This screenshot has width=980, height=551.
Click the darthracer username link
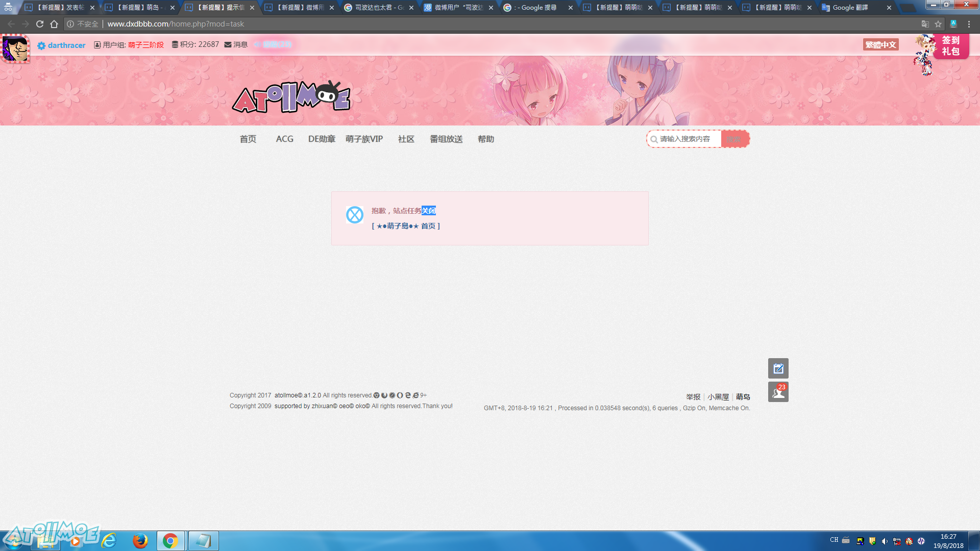[x=67, y=45]
